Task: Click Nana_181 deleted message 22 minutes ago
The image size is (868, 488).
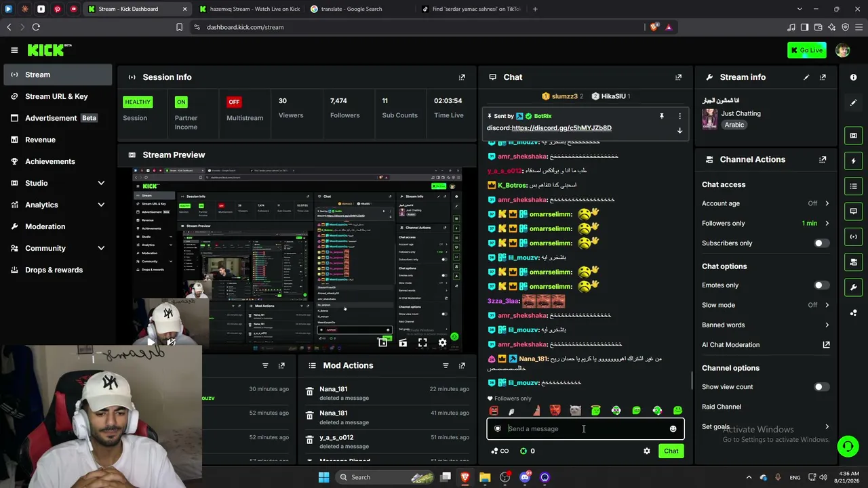Action: click(387, 394)
